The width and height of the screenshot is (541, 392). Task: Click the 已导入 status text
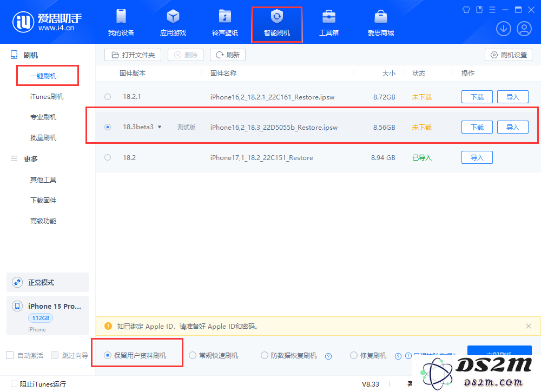(x=421, y=157)
